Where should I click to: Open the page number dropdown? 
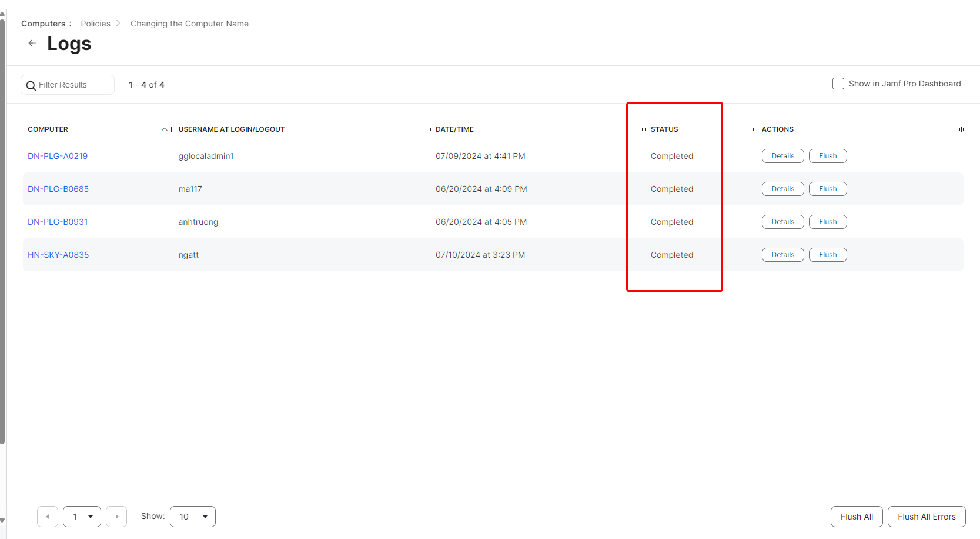82,517
